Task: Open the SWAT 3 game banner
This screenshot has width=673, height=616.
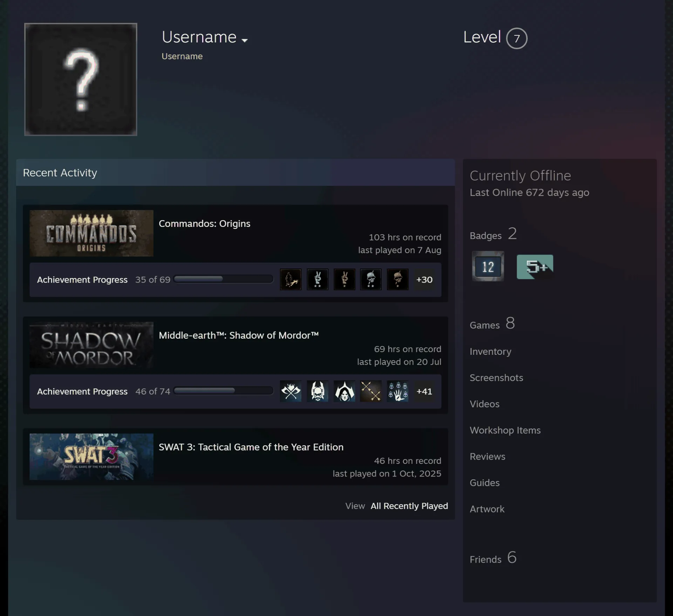Action: tap(91, 457)
